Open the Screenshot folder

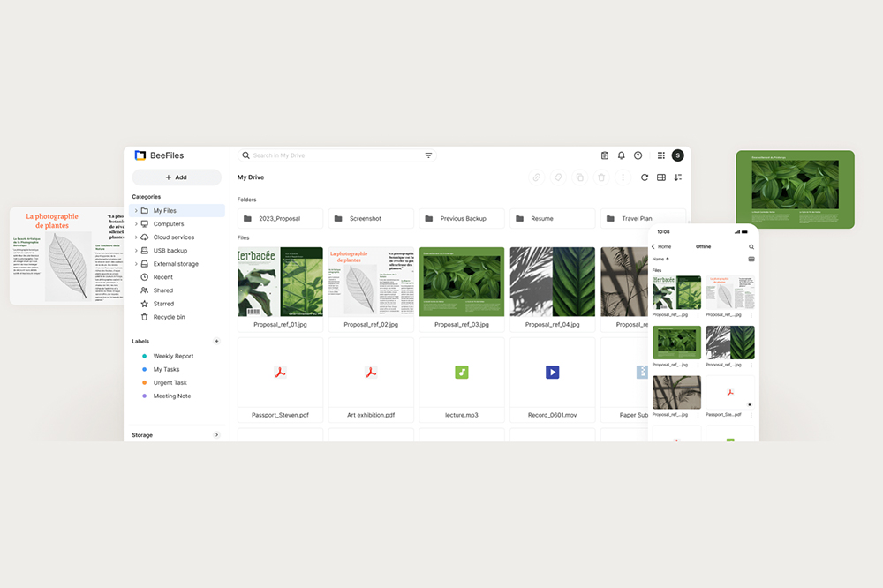tap(371, 219)
